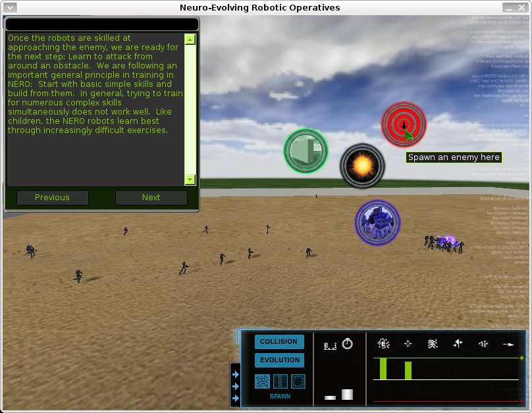Screen dimensions: 532x413
Task: Click the red spawn enemy target icon
Action: click(404, 124)
